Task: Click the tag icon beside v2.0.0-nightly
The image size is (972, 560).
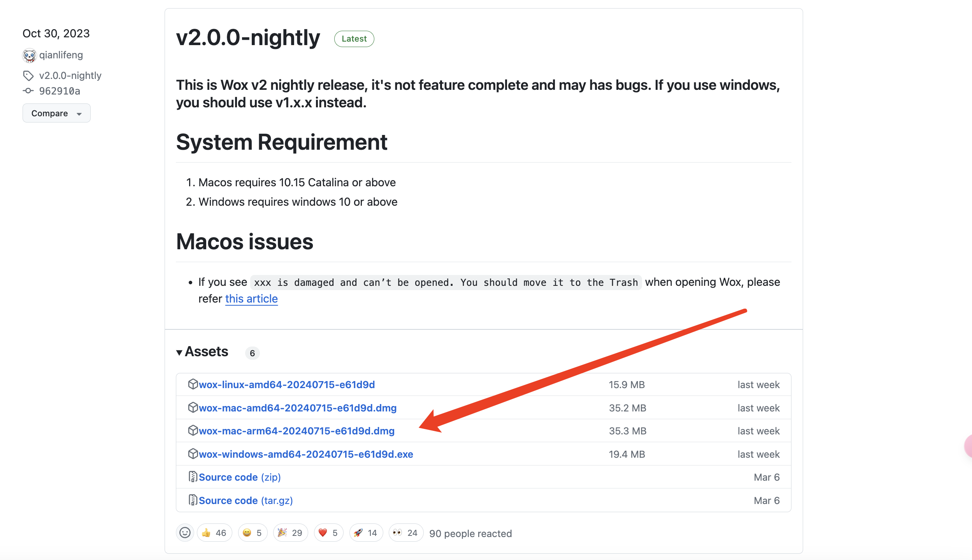Action: click(28, 75)
